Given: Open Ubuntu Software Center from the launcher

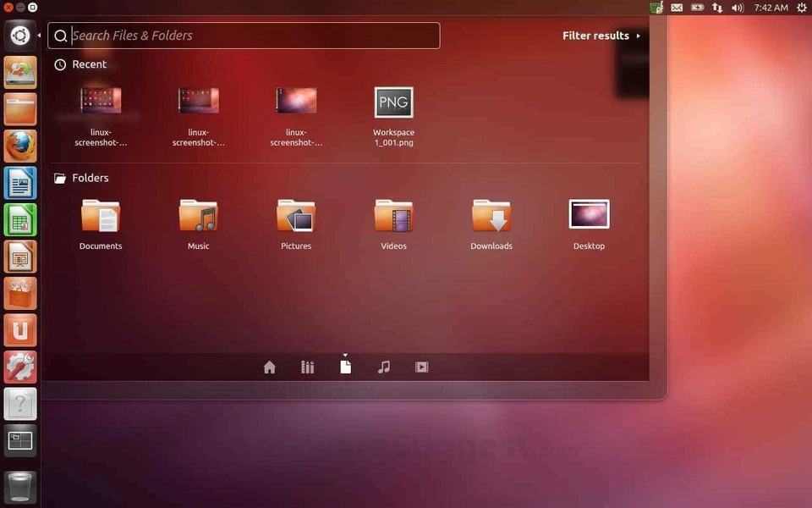Looking at the screenshot, I should coord(19,293).
